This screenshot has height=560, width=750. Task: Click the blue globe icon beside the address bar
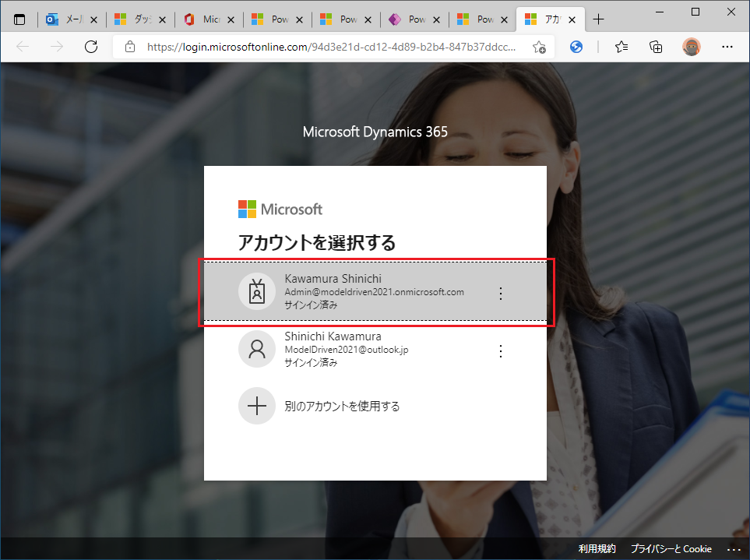[576, 47]
